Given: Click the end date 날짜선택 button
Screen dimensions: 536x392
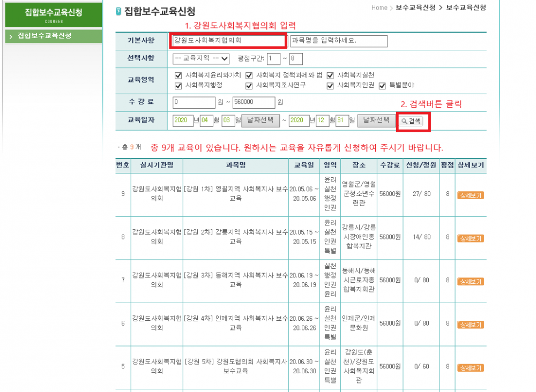Looking at the screenshot, I should click(376, 120).
